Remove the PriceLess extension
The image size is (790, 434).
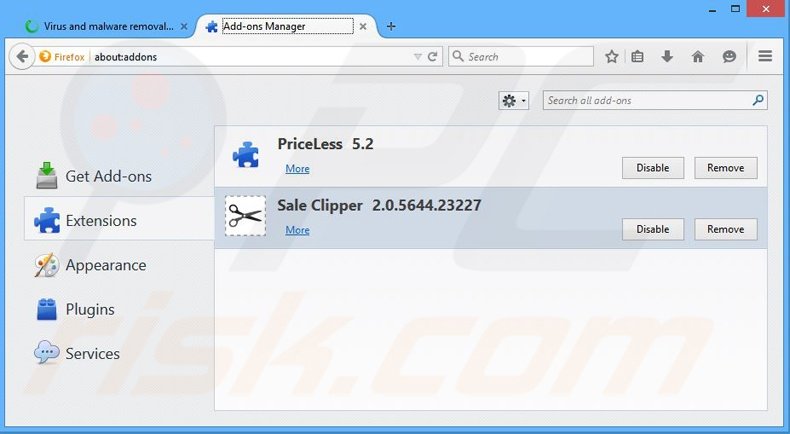[726, 168]
